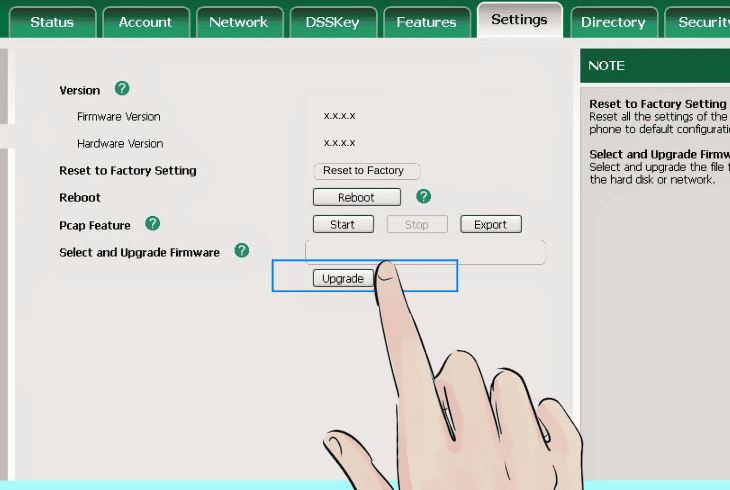Click the Pcap Stop button

coord(416,225)
